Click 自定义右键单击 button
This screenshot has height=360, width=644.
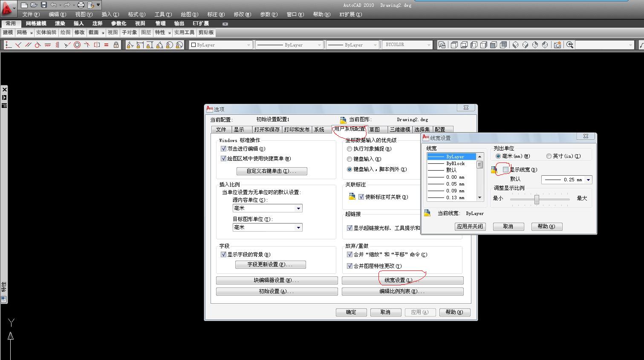pos(271,171)
